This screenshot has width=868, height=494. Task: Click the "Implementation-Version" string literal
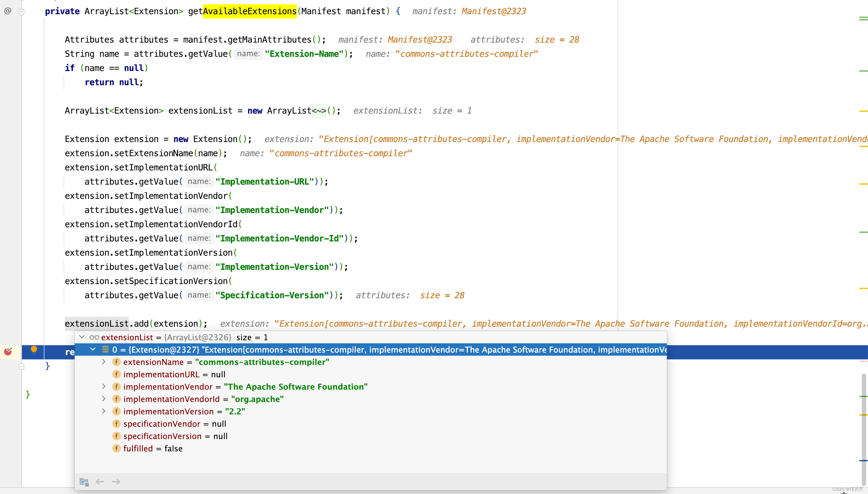tap(275, 267)
